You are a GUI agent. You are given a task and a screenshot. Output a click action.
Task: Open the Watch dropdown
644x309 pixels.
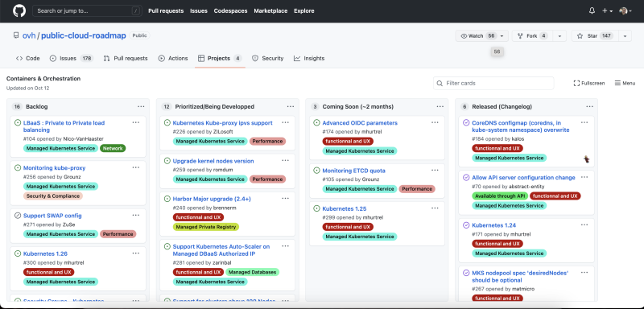click(481, 36)
